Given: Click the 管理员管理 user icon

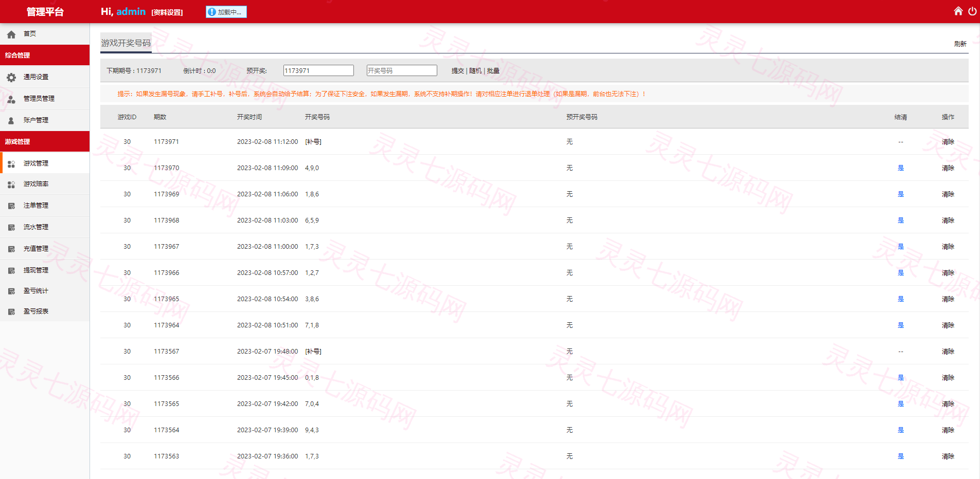Looking at the screenshot, I should (11, 99).
